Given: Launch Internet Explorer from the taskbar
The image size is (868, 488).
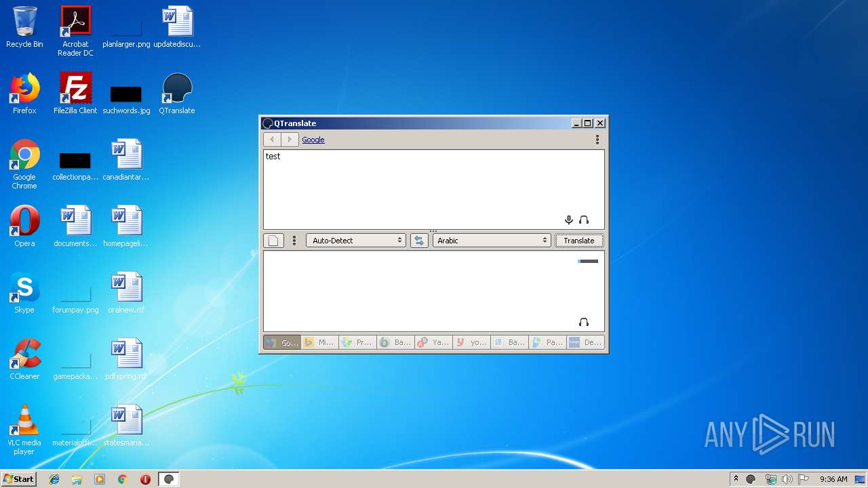Looking at the screenshot, I should point(54,479).
